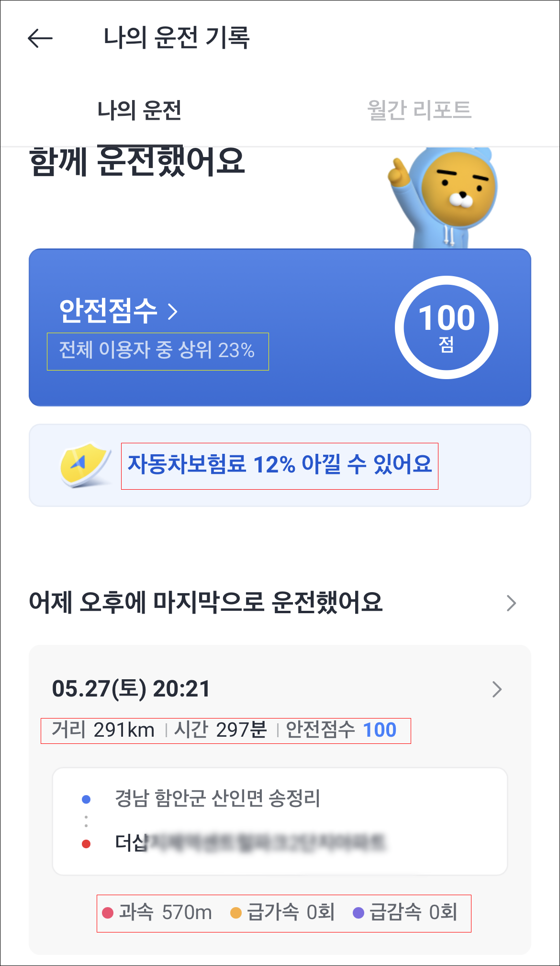
Task: Expand the 어제 오후에 마지막으로 운전했어요 section arrow
Action: click(511, 603)
